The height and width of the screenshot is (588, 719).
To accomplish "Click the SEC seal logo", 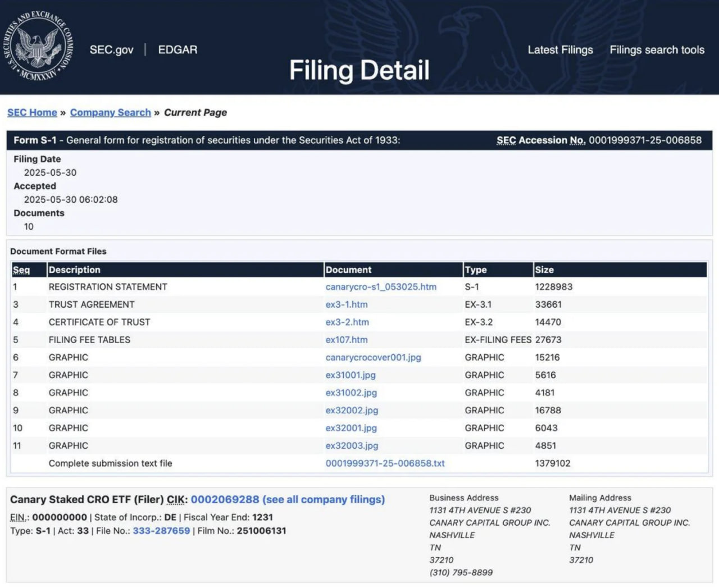I will pos(38,47).
